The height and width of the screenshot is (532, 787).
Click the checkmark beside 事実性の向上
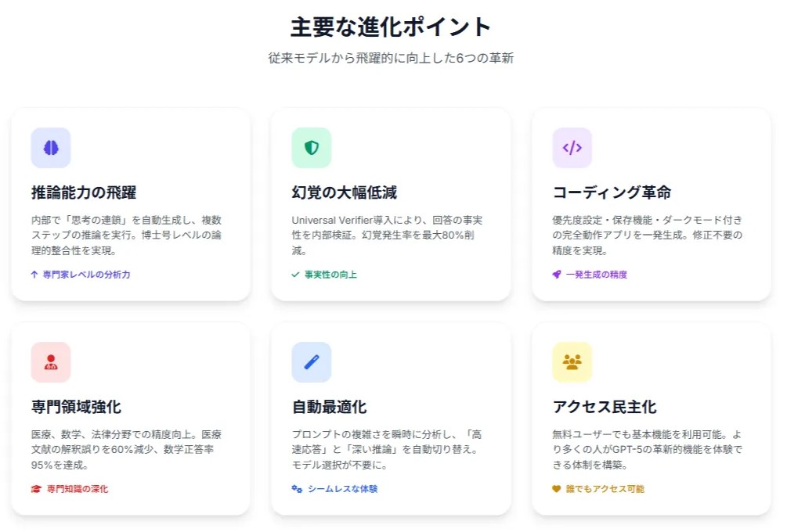(x=295, y=275)
